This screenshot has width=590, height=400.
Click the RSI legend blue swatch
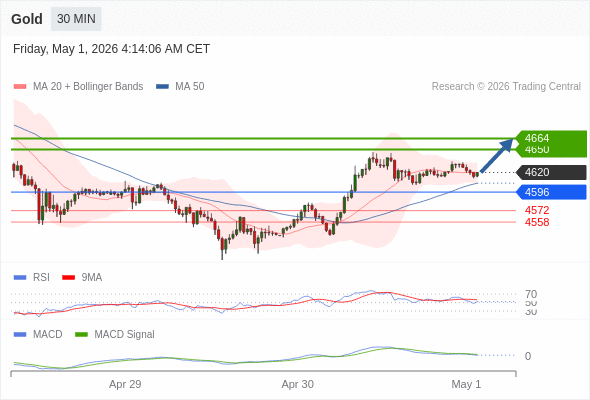[20, 278]
